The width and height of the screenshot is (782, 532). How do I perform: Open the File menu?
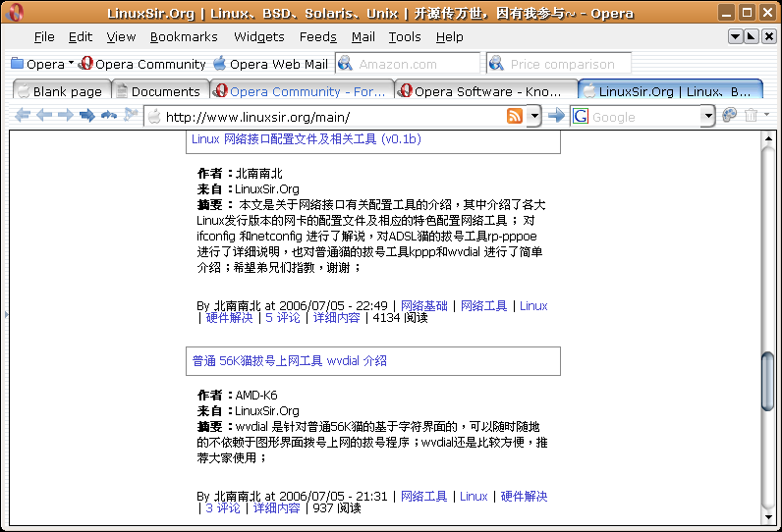tap(44, 37)
